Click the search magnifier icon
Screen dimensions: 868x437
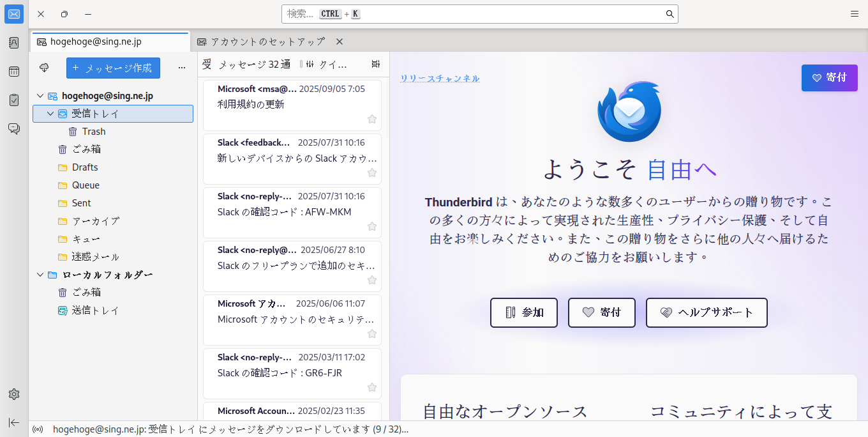tap(670, 14)
